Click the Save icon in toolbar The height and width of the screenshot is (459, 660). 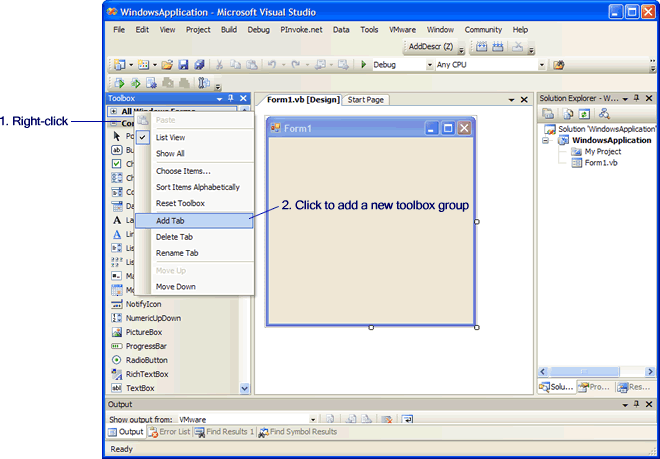pyautogui.click(x=184, y=65)
